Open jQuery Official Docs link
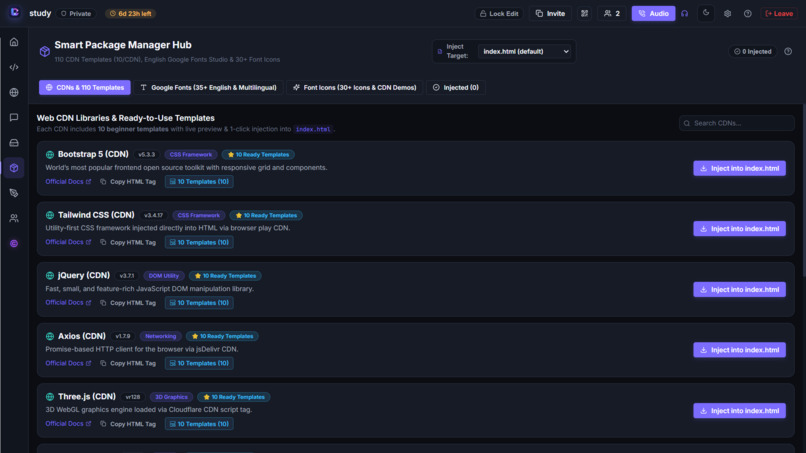The width and height of the screenshot is (806, 453). [68, 302]
